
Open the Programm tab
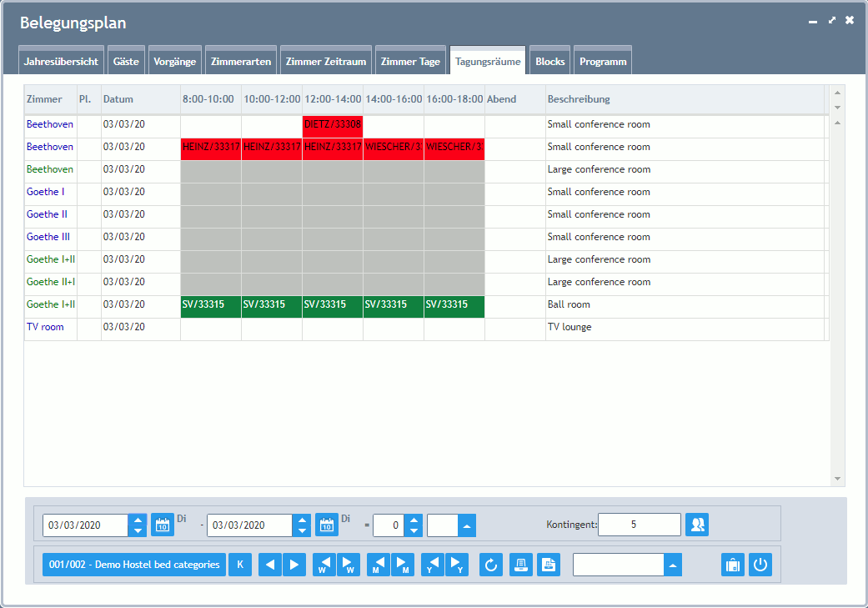point(603,61)
